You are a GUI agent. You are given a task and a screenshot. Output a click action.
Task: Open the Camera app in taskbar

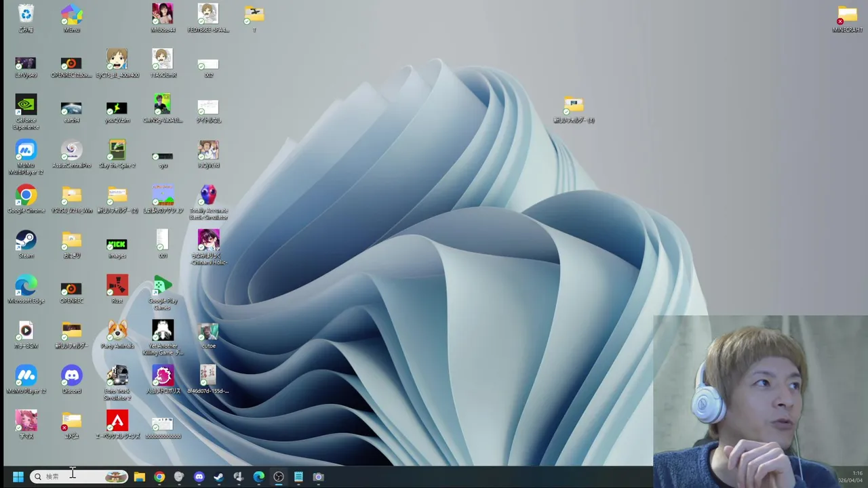pos(318,477)
